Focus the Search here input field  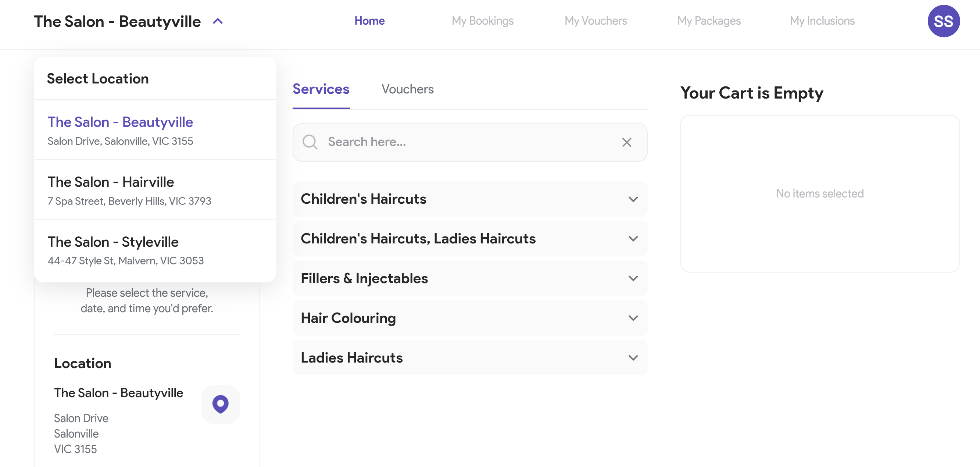coord(470,142)
